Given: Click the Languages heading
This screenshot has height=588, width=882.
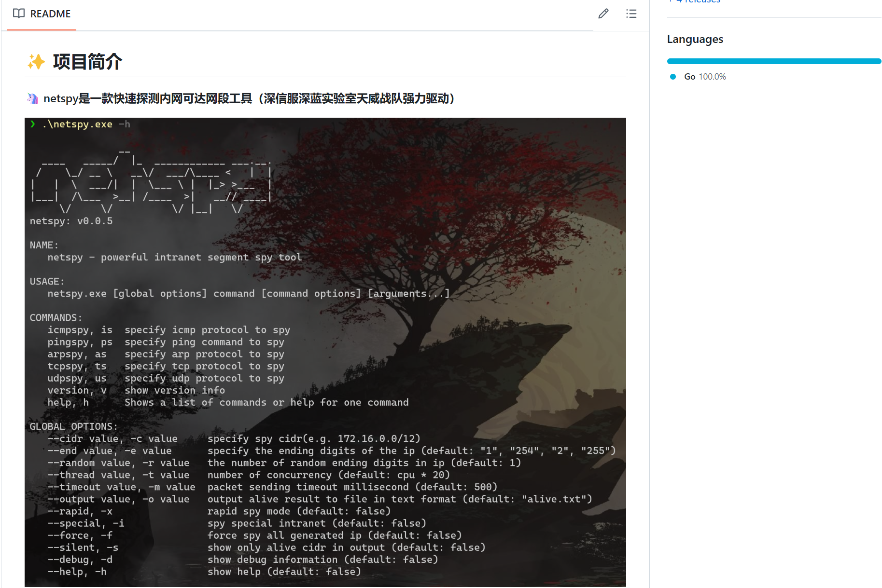Looking at the screenshot, I should [695, 39].
